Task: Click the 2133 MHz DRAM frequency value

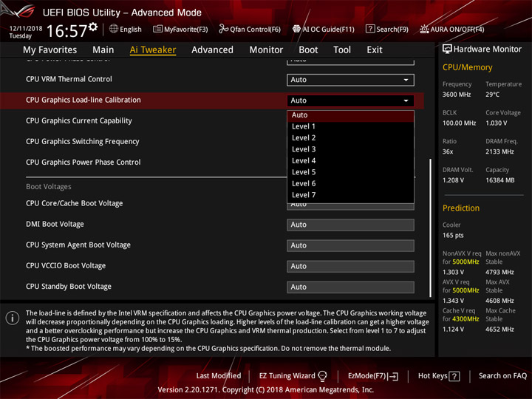Action: tap(499, 151)
